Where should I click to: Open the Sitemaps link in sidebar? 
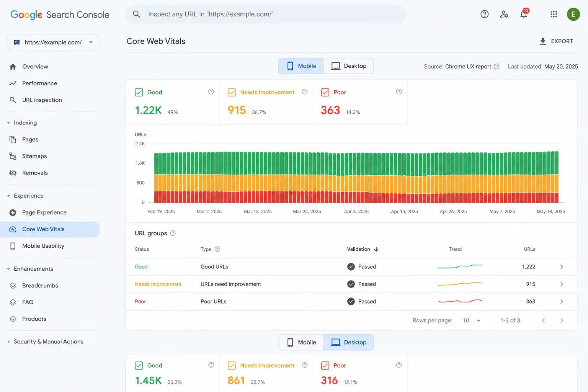34,156
